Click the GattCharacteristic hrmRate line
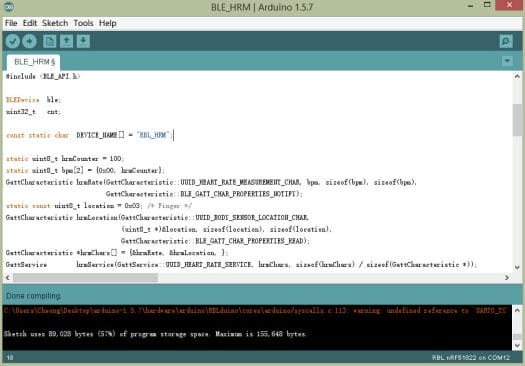 [211, 182]
